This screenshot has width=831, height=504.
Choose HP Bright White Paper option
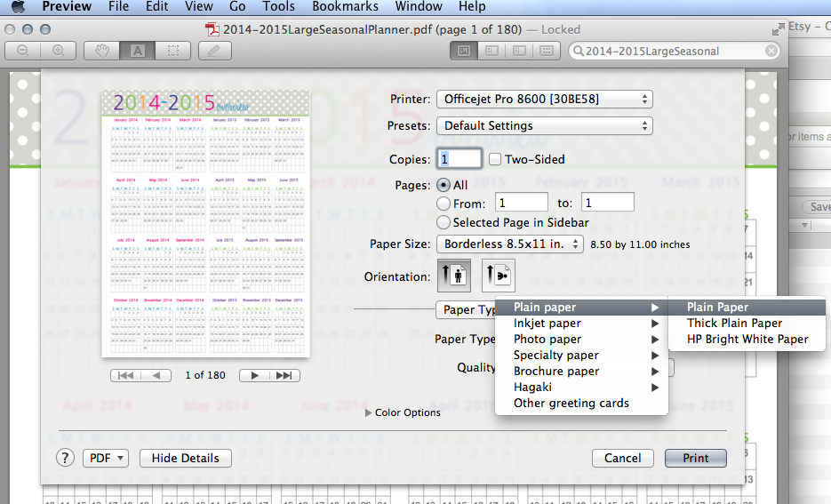pos(747,340)
